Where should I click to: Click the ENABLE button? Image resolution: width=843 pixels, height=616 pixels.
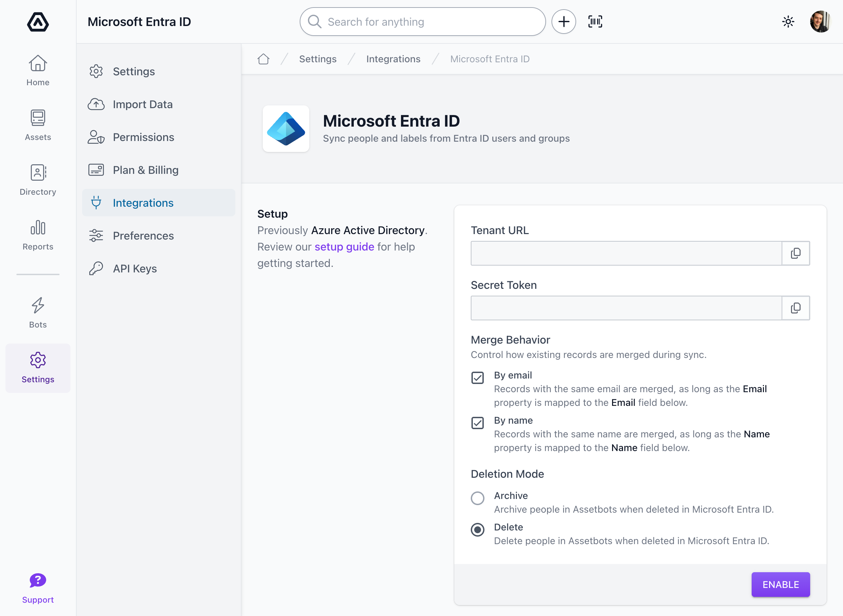tap(780, 584)
